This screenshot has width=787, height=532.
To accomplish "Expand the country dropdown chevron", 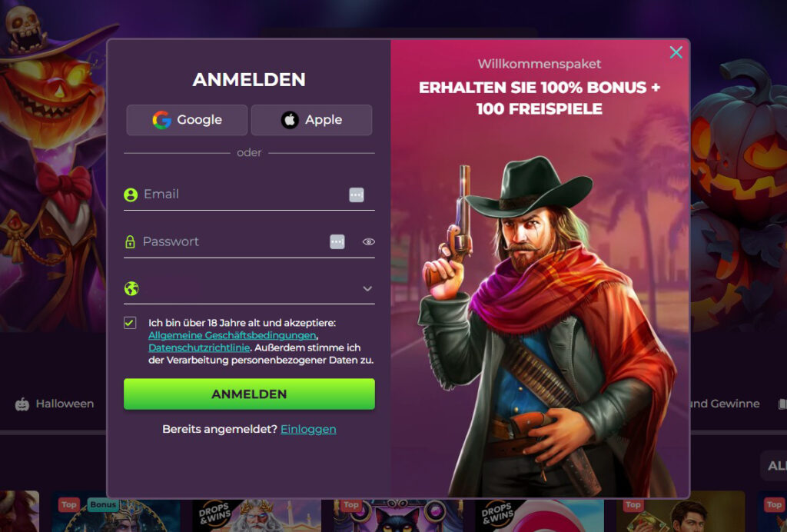I will click(x=367, y=288).
